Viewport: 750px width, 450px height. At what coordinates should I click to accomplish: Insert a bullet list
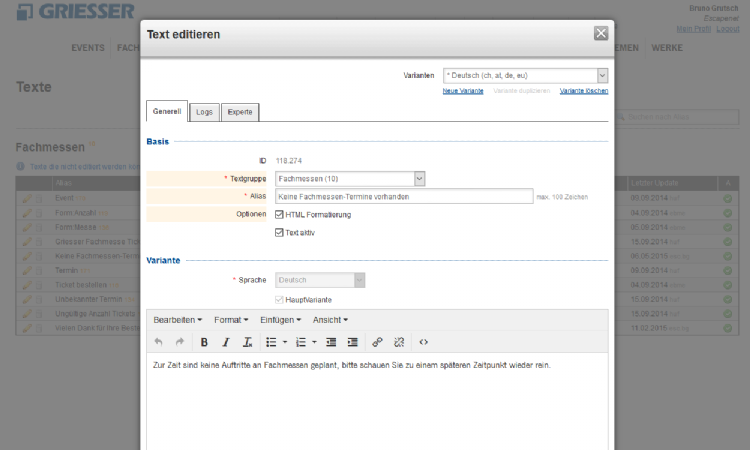tap(271, 342)
